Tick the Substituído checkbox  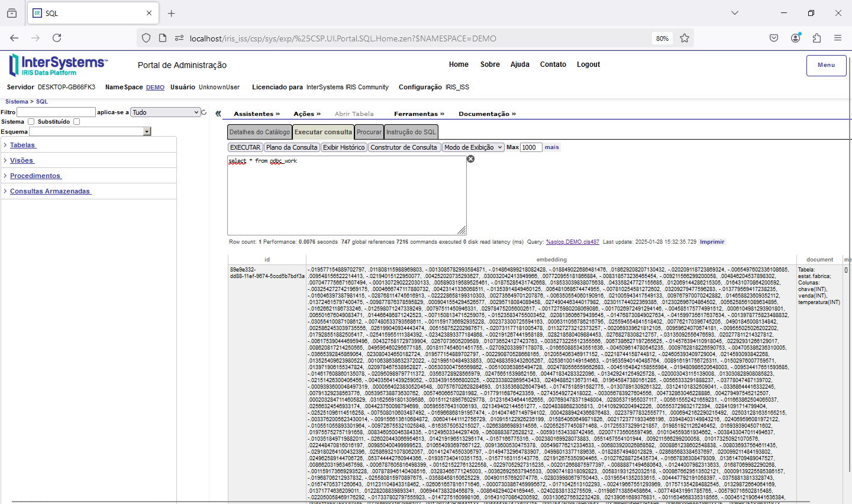click(76, 122)
